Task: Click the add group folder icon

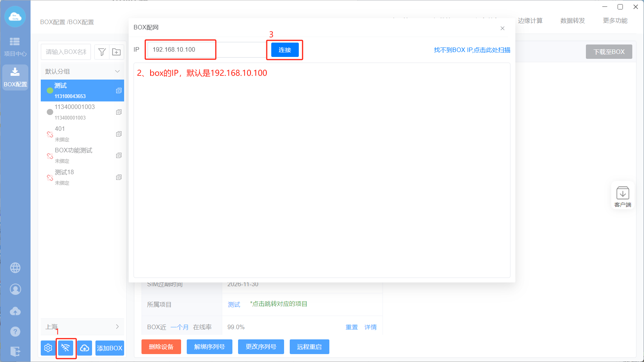Action: (x=117, y=52)
